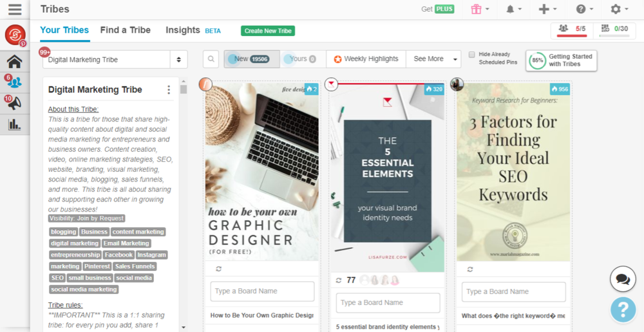The height and width of the screenshot is (332, 644).
Task: Open the 5 Essential Elements pin image
Action: tap(388, 178)
